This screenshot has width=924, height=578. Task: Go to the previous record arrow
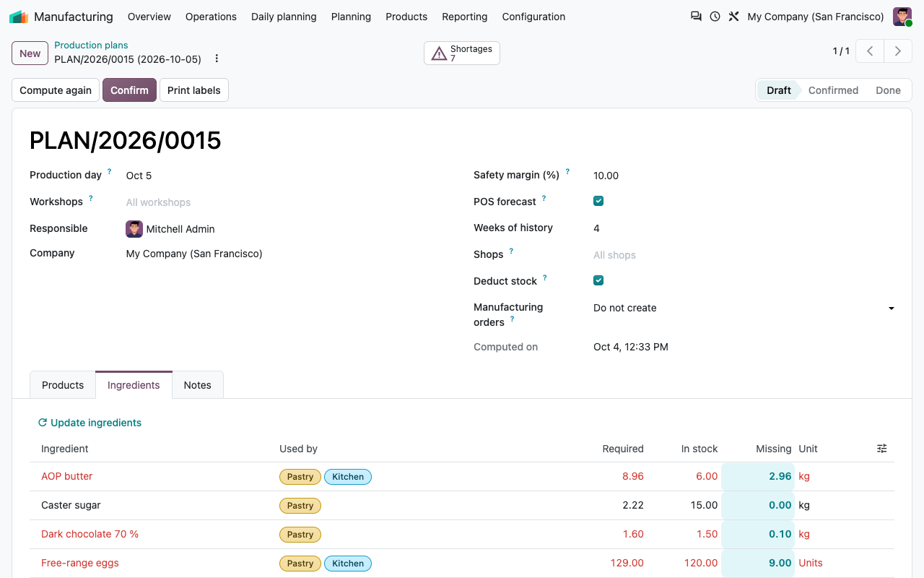[870, 51]
